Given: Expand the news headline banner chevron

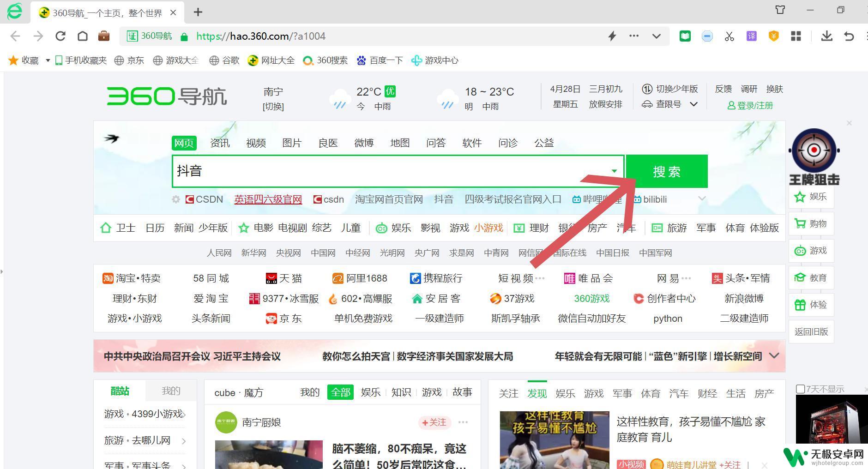Looking at the screenshot, I should pyautogui.click(x=774, y=356).
